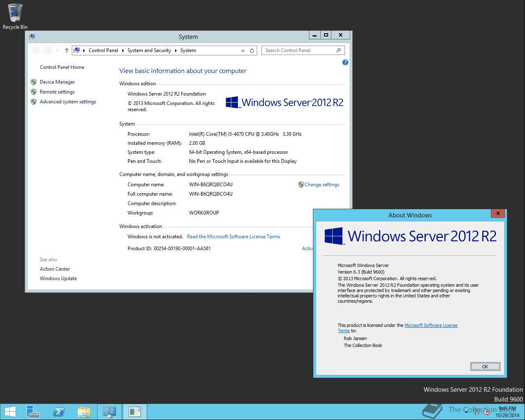Select System breadcrumb
The image size is (525, 420).
tap(188, 50)
